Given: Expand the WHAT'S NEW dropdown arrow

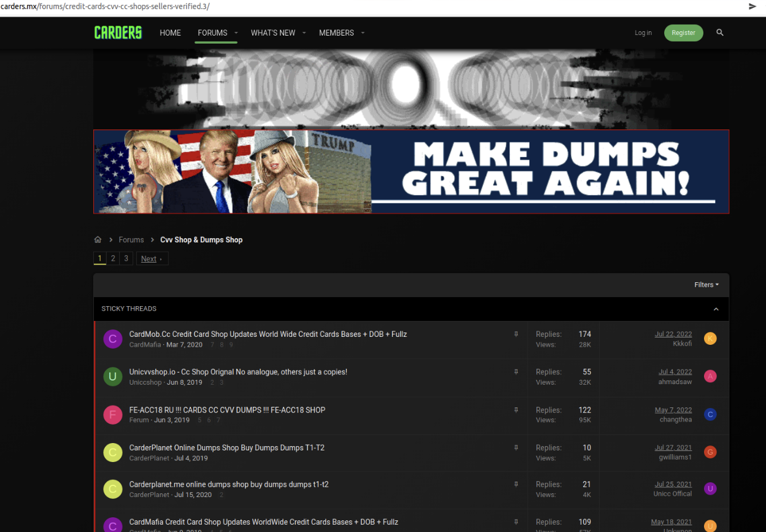Looking at the screenshot, I should pyautogui.click(x=304, y=33).
